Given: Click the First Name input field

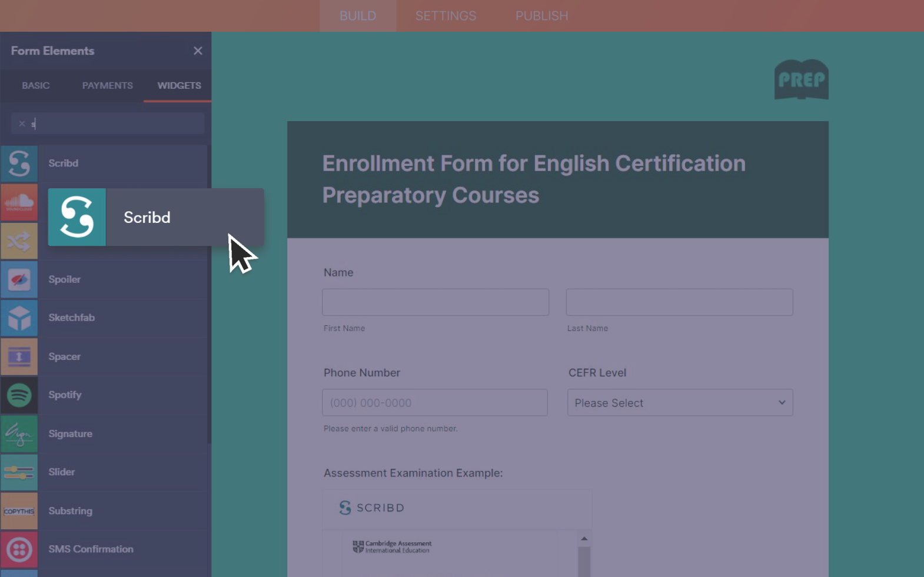Looking at the screenshot, I should [436, 302].
